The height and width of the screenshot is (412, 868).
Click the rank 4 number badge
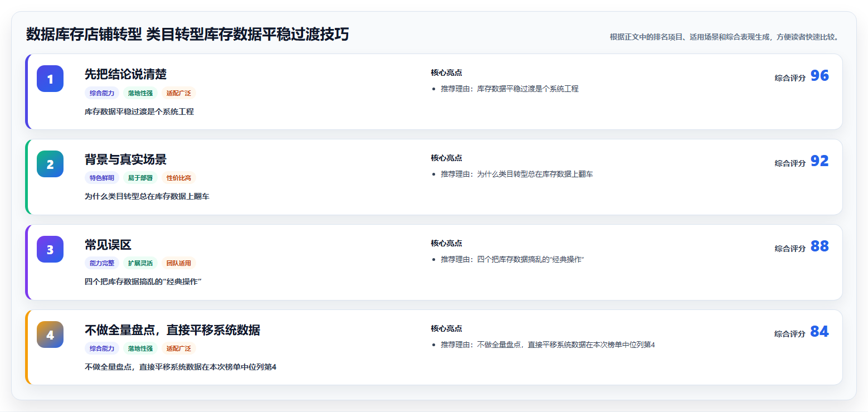pyautogui.click(x=50, y=335)
